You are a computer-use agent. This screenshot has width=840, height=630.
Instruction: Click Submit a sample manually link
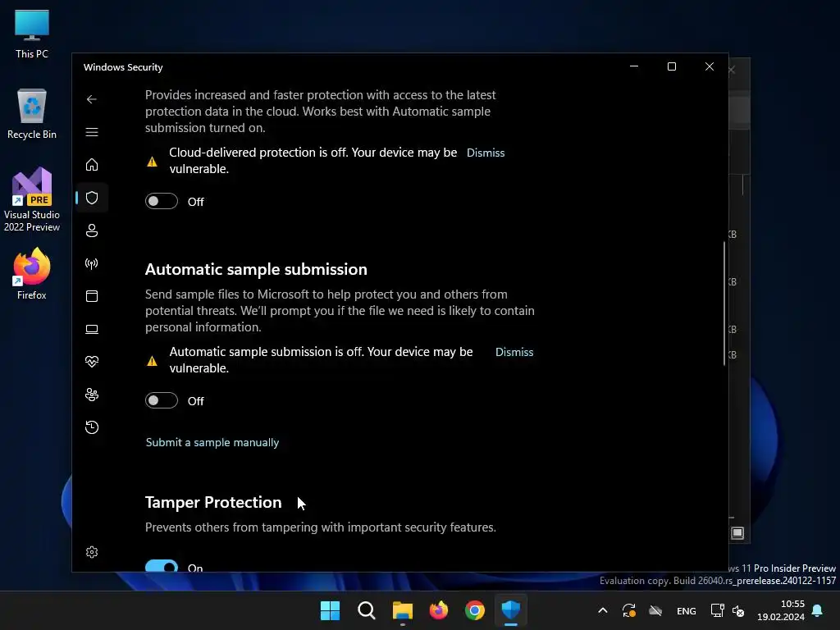click(x=212, y=442)
